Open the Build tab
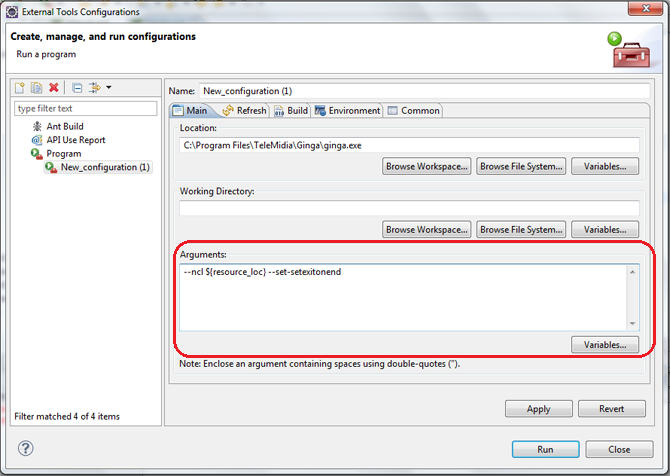Screen dimensions: 670x476 [x=291, y=110]
